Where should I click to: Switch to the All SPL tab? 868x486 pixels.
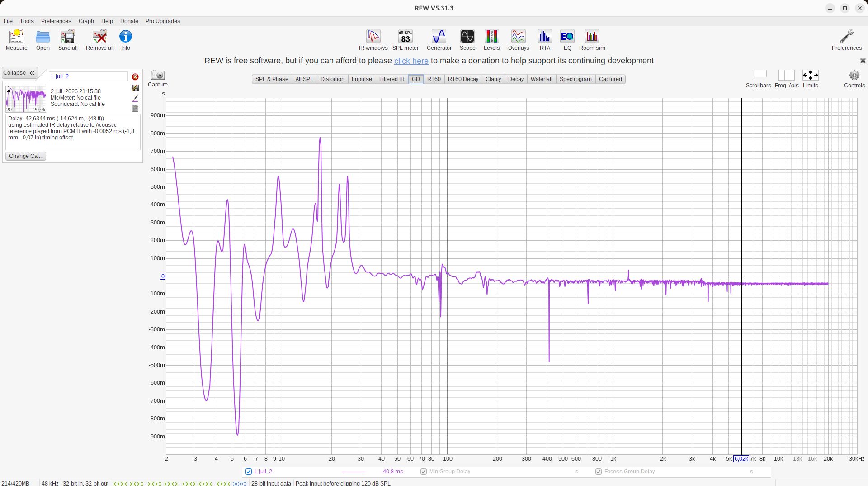(x=304, y=79)
